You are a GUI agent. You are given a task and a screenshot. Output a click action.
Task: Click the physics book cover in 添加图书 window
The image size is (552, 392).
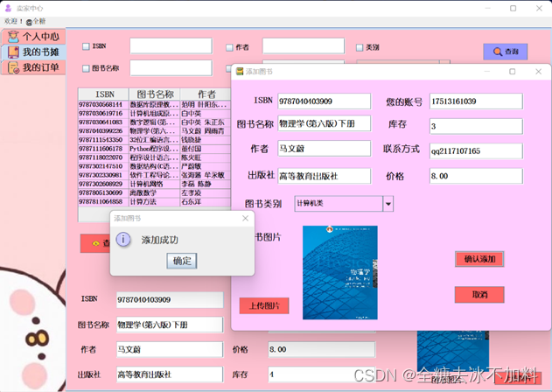(340, 273)
